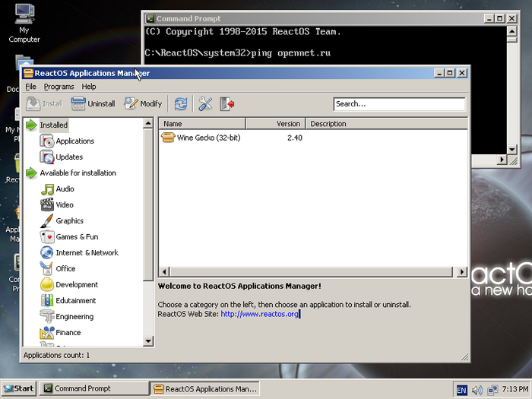Click the Uninstall toolbar button
The image size is (532, 399).
93,104
